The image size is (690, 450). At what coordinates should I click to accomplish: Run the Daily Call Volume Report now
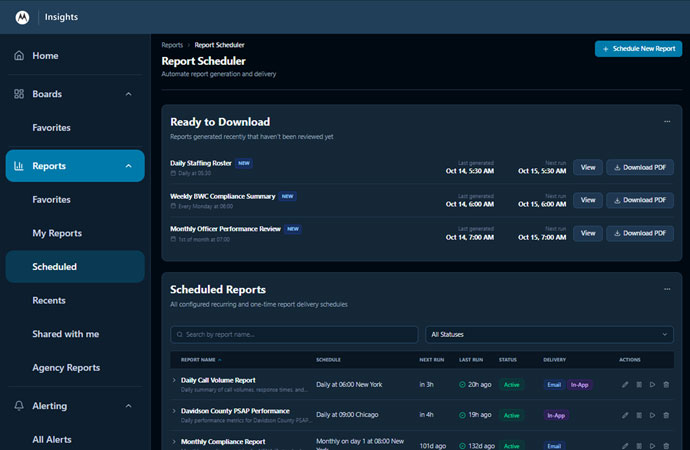[653, 384]
